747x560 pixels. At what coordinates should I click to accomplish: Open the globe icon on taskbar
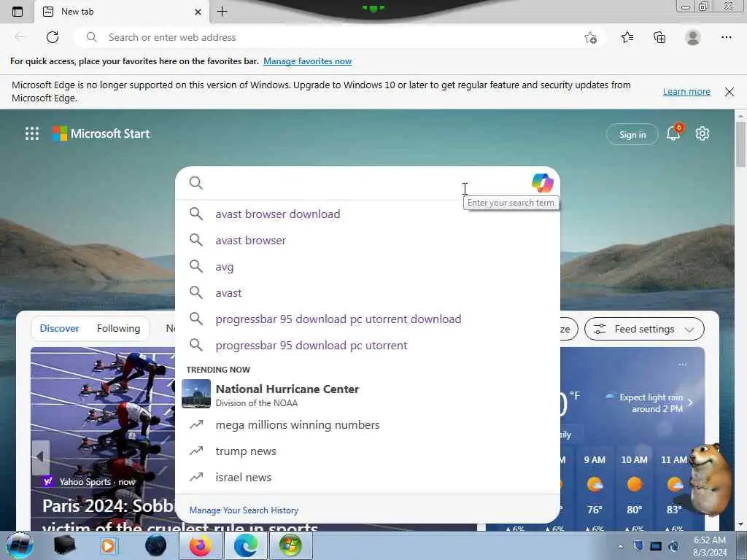point(156,545)
